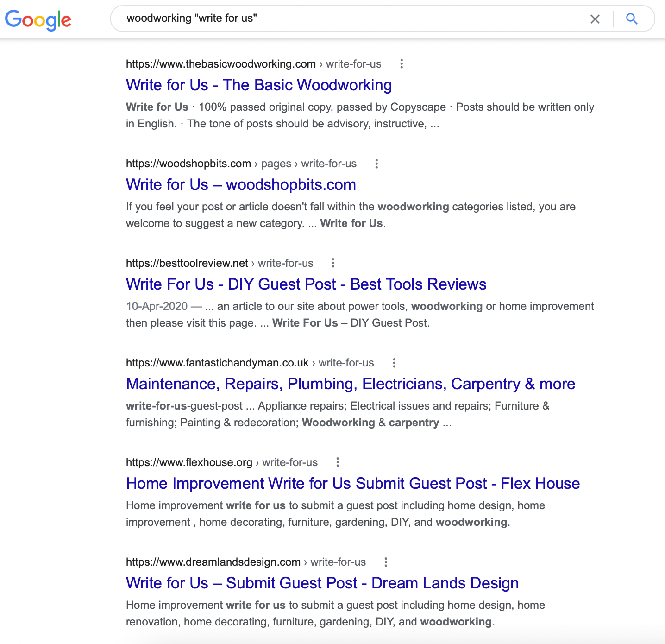Click the Google logo
665x644 pixels.
(38, 19)
